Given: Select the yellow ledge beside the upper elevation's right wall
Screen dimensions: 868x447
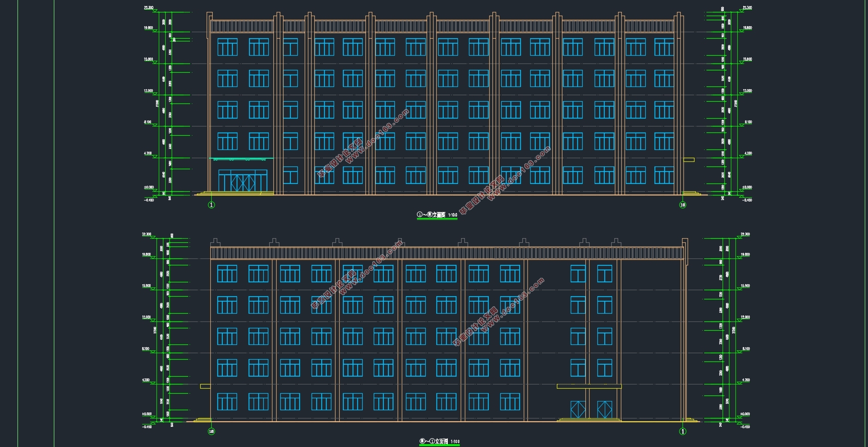Looking at the screenshot, I should [689, 160].
